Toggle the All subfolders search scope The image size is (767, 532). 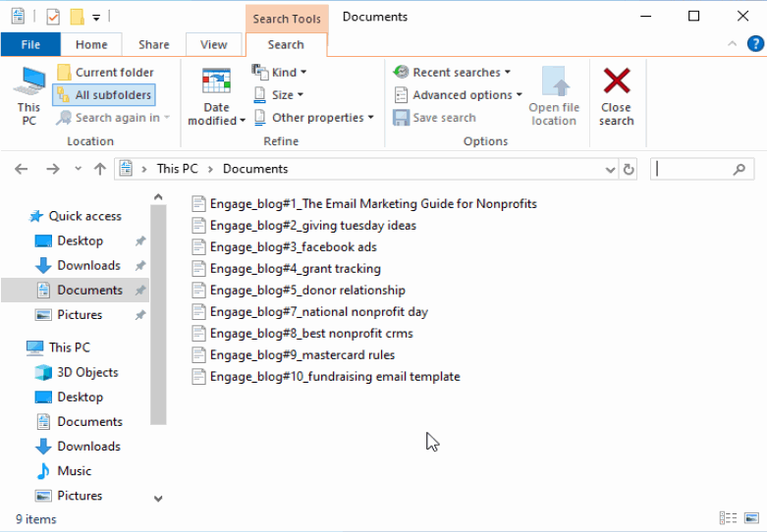(x=104, y=95)
